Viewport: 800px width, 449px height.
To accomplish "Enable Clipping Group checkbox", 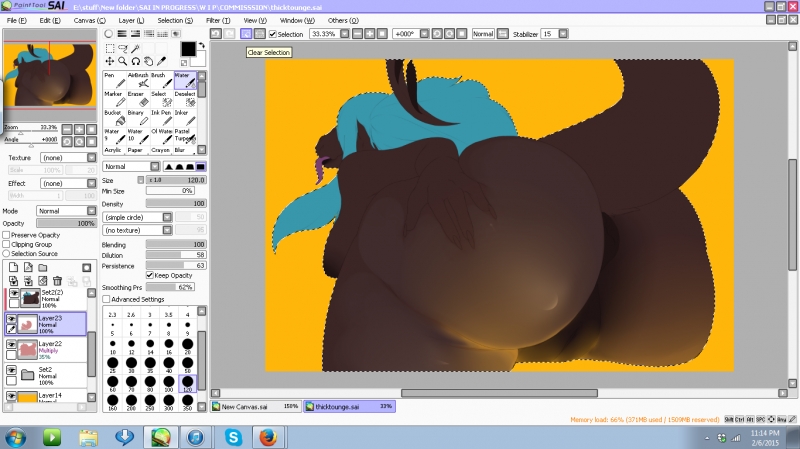I will pos(6,244).
